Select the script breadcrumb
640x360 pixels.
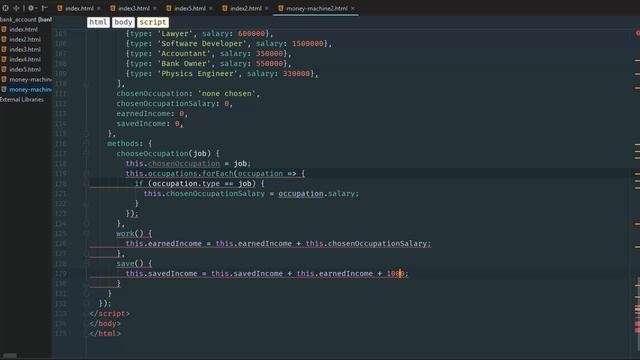click(153, 22)
